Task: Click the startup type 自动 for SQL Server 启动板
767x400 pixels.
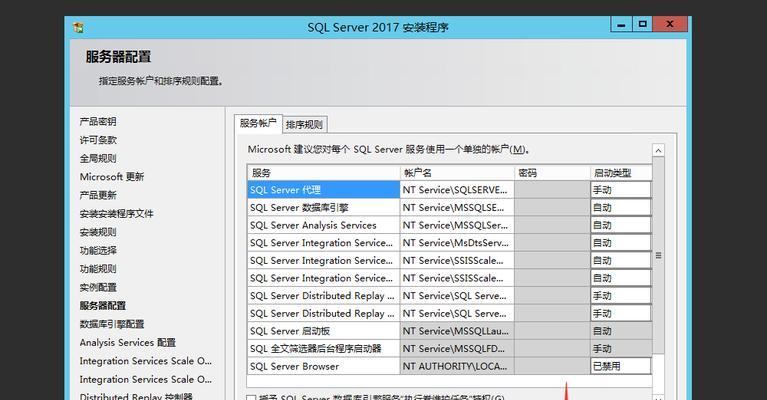Action: click(x=621, y=331)
